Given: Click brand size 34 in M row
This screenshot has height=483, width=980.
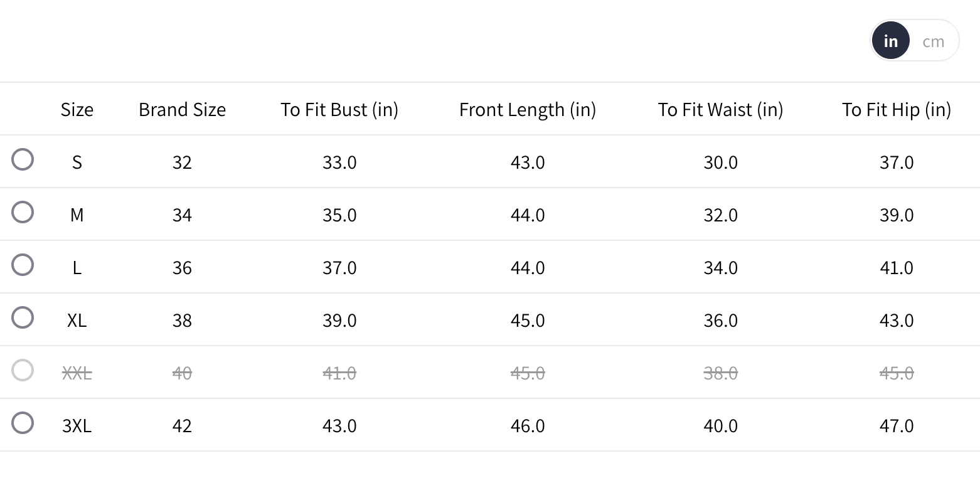Looking at the screenshot, I should (182, 215).
